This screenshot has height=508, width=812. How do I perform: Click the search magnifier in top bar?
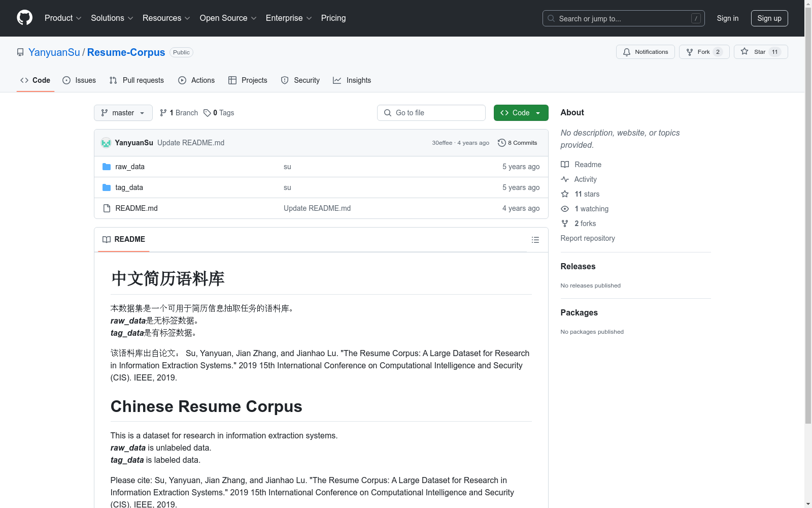pyautogui.click(x=551, y=18)
